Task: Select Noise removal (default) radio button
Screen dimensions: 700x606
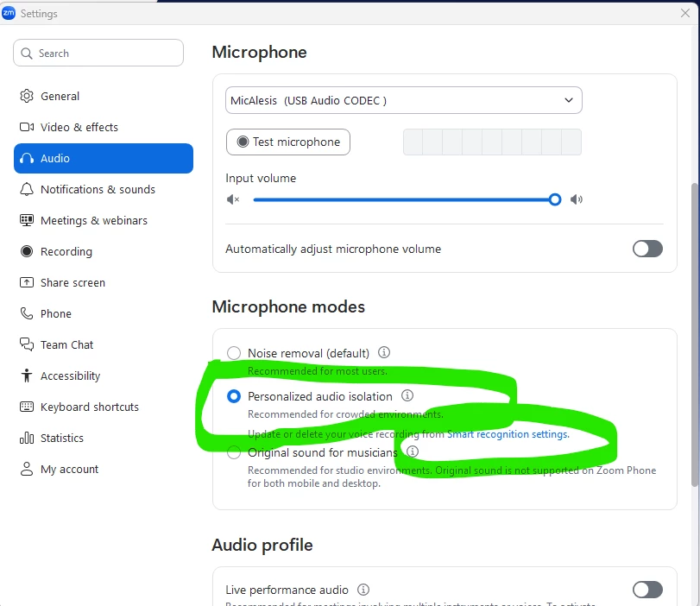Action: click(234, 353)
